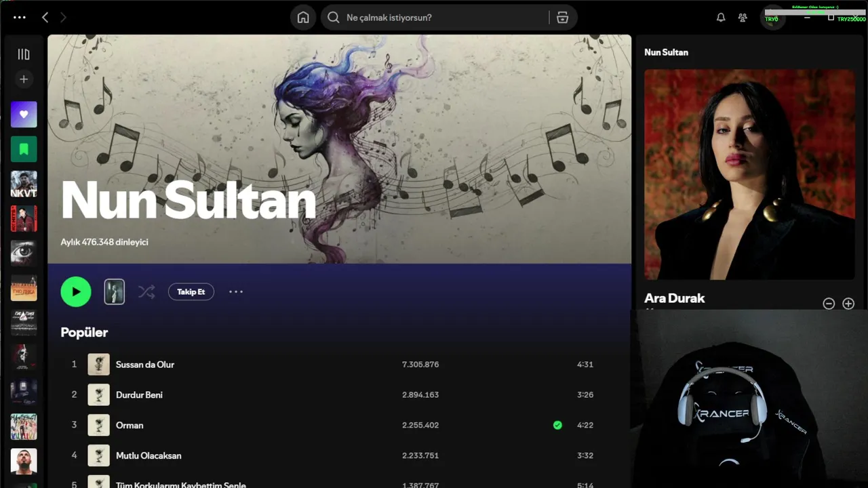Toggle shuffle for Nun Sultan
The height and width of the screenshot is (488, 868).
coord(146,292)
